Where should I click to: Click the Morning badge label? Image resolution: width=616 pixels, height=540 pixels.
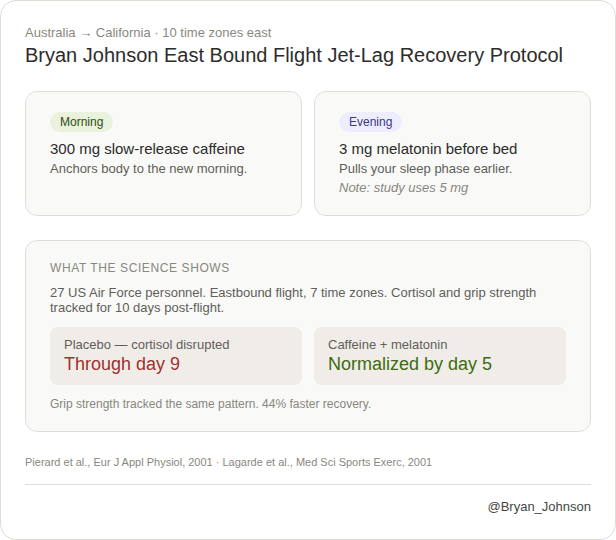tap(81, 122)
